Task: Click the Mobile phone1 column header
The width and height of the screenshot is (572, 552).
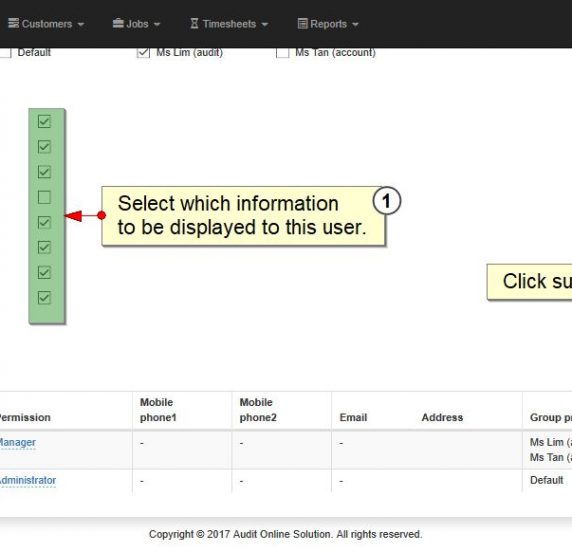Action: point(158,410)
